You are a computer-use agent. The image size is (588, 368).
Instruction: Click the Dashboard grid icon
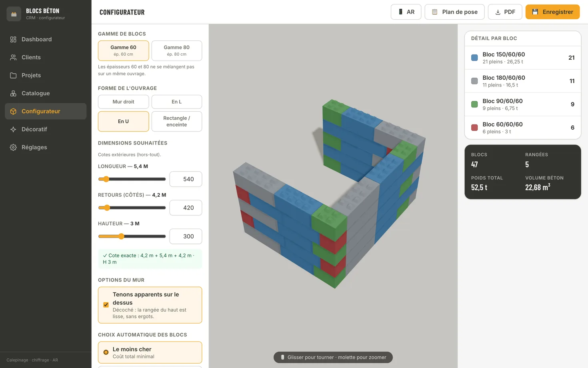point(13,39)
